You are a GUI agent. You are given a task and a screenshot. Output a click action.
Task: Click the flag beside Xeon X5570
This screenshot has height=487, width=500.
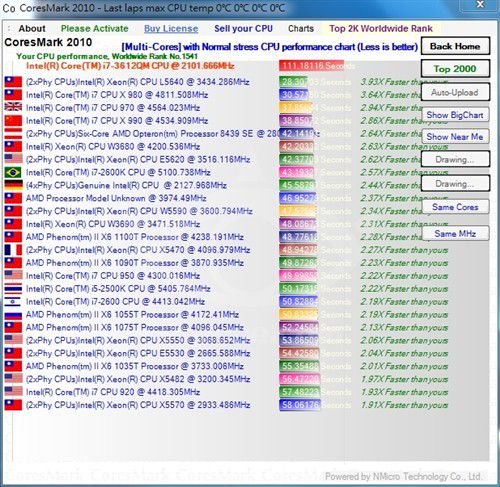(13, 405)
